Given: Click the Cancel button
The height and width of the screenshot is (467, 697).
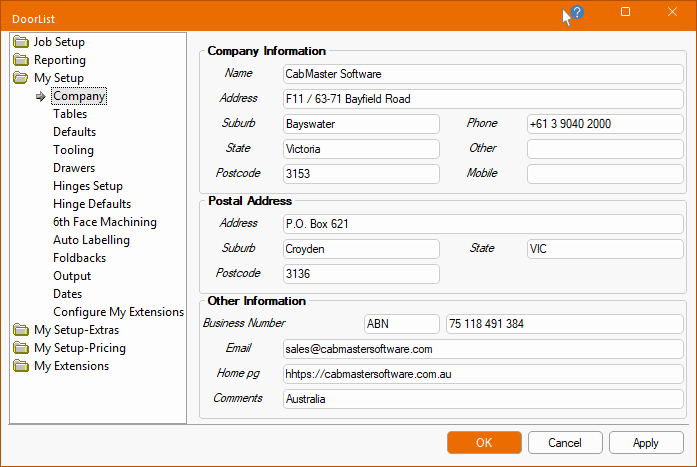Looking at the screenshot, I should click(565, 443).
